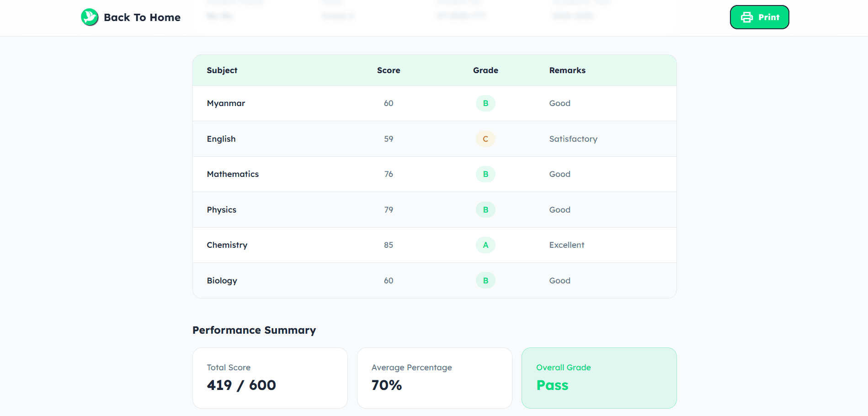This screenshot has width=868, height=416.
Task: Select the Grade column header
Action: (485, 70)
